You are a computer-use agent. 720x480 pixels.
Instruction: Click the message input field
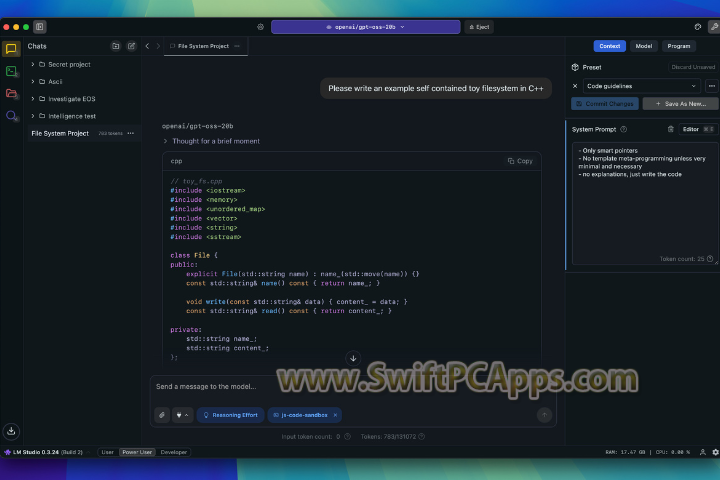[353, 387]
